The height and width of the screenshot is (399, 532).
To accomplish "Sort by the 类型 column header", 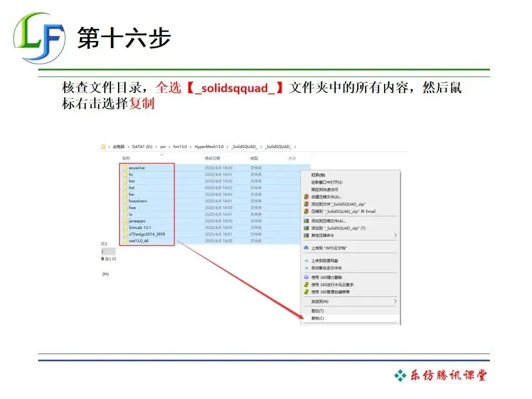I will click(x=254, y=158).
